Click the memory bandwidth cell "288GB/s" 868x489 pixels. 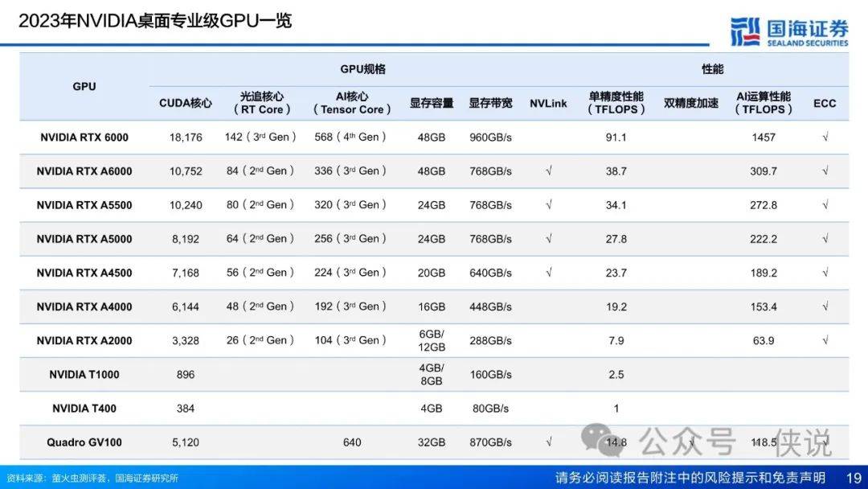(x=490, y=340)
